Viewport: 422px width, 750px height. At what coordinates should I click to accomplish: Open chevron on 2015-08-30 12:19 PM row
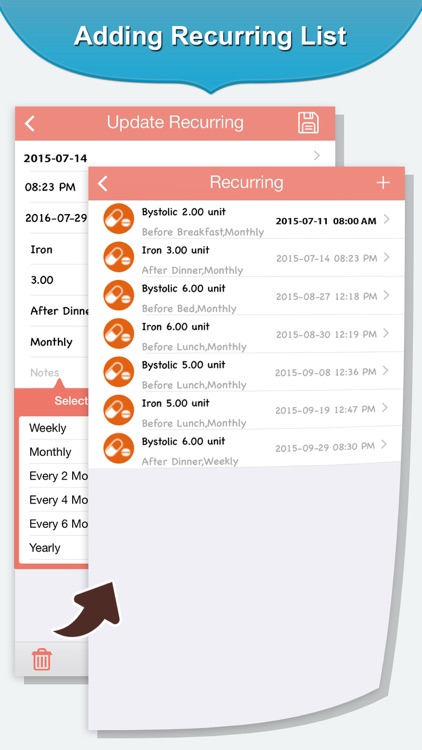[x=387, y=333]
